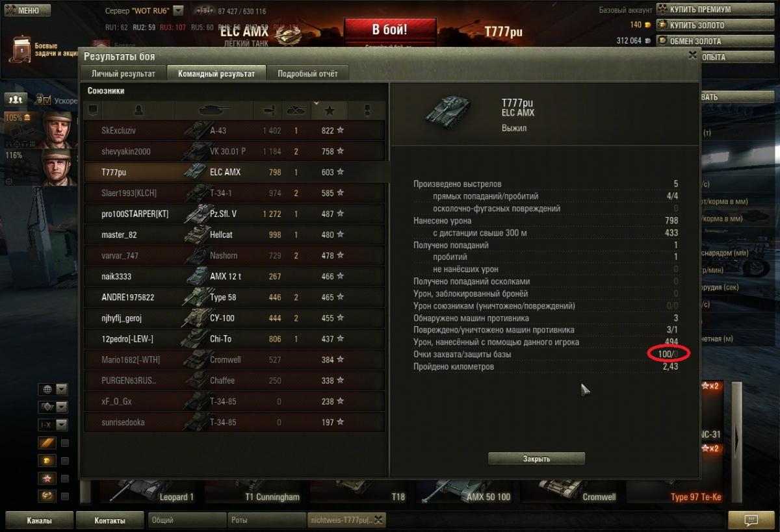Sort by destroyed vehicles column icon
Screen dimensions: 780x532
pyautogui.click(x=297, y=110)
